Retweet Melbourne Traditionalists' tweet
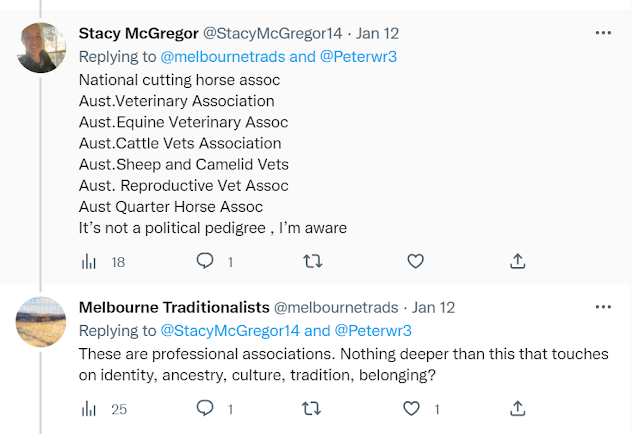 312,408
